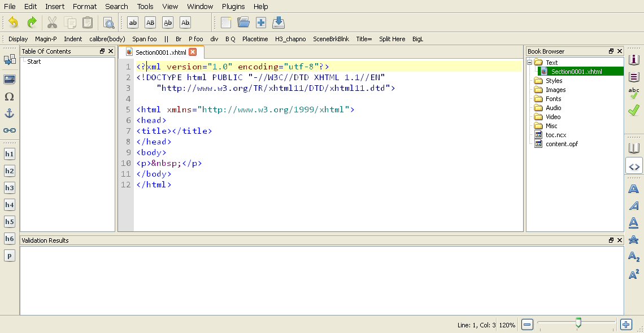Click the calibre(body) clip button
Screen dimensions: 644x333
107,39
